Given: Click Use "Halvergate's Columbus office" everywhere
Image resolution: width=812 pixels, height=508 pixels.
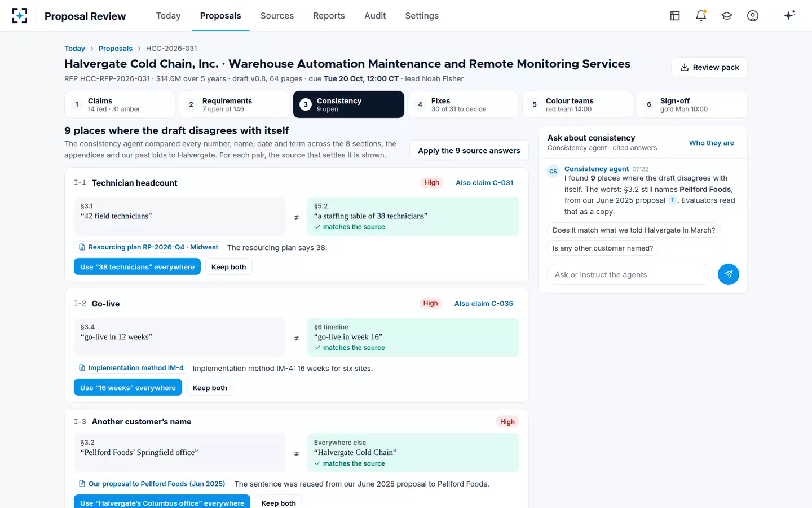Looking at the screenshot, I should pos(162,502).
